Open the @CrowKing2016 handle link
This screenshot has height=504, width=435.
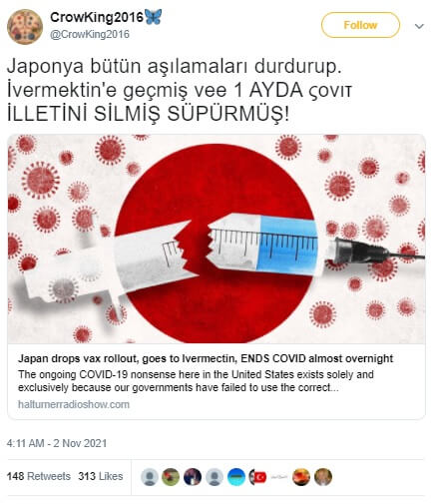coord(90,35)
